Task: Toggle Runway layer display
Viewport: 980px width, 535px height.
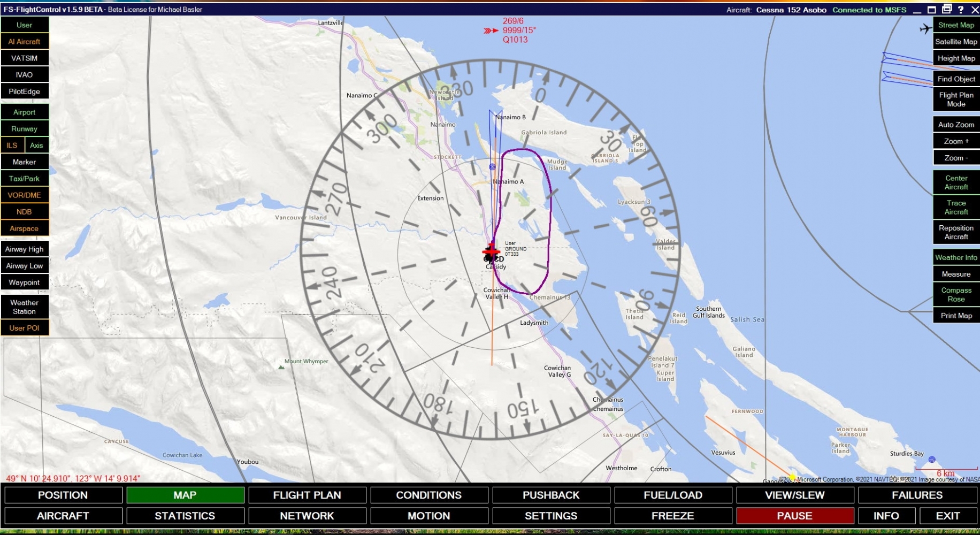Action: (x=25, y=129)
